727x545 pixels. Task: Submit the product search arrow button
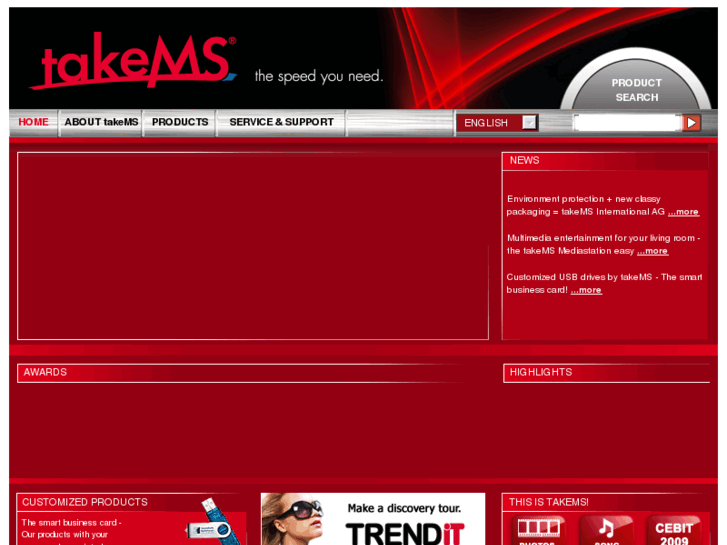[x=691, y=123]
